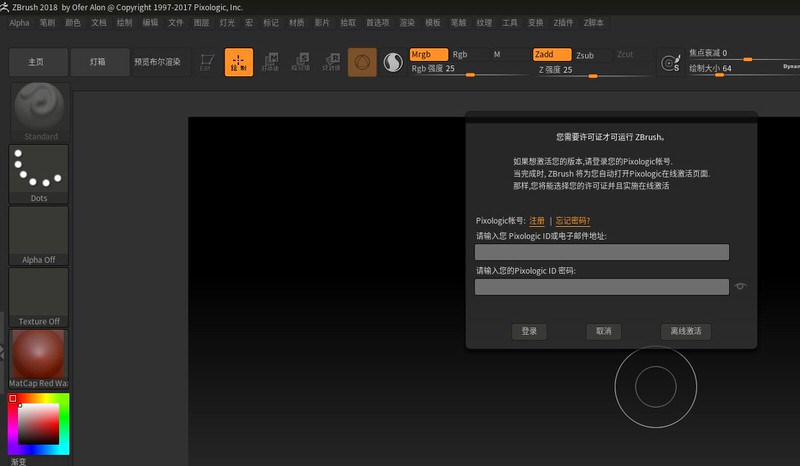The image size is (800, 466).
Task: Click the 渐变 gradient label below color picker
Action: [x=18, y=461]
